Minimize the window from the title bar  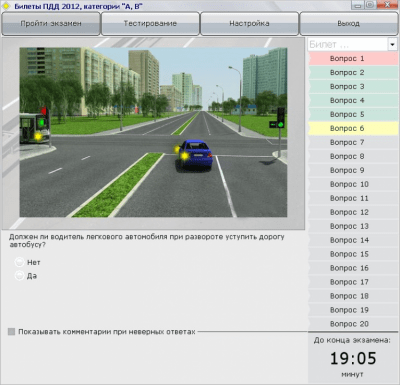tap(358, 5)
